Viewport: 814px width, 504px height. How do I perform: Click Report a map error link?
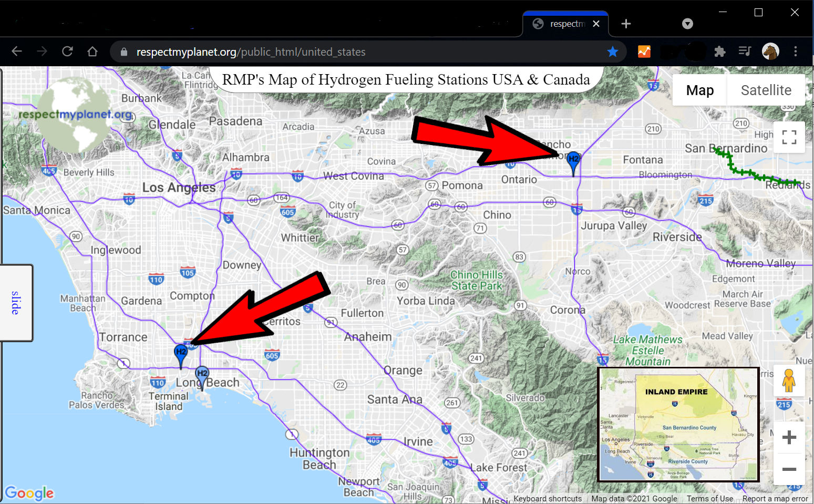pyautogui.click(x=775, y=498)
